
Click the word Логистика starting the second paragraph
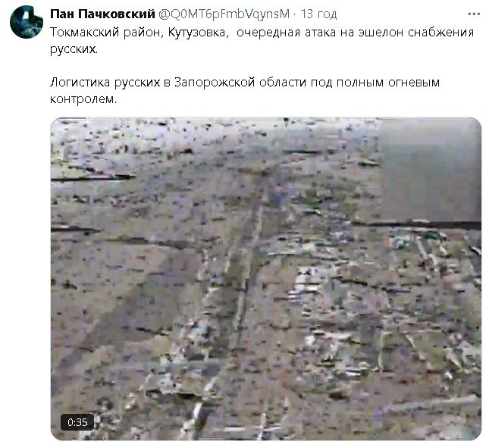click(80, 83)
